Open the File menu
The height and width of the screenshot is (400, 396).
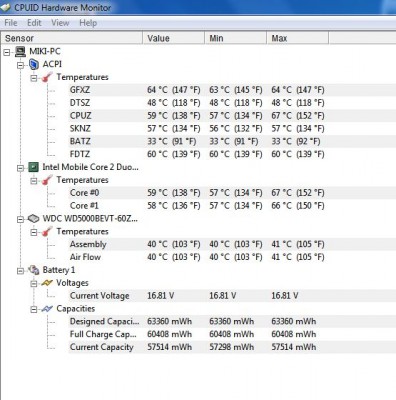click(x=11, y=23)
